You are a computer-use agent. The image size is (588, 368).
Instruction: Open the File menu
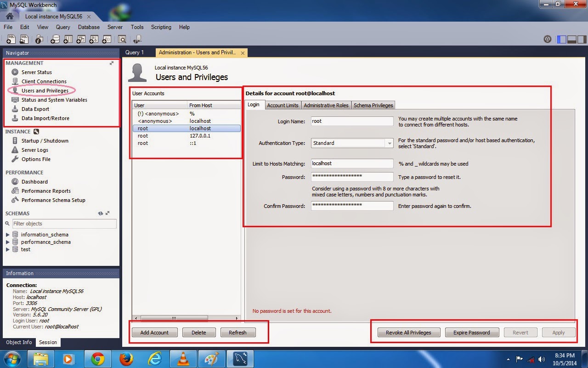point(8,27)
